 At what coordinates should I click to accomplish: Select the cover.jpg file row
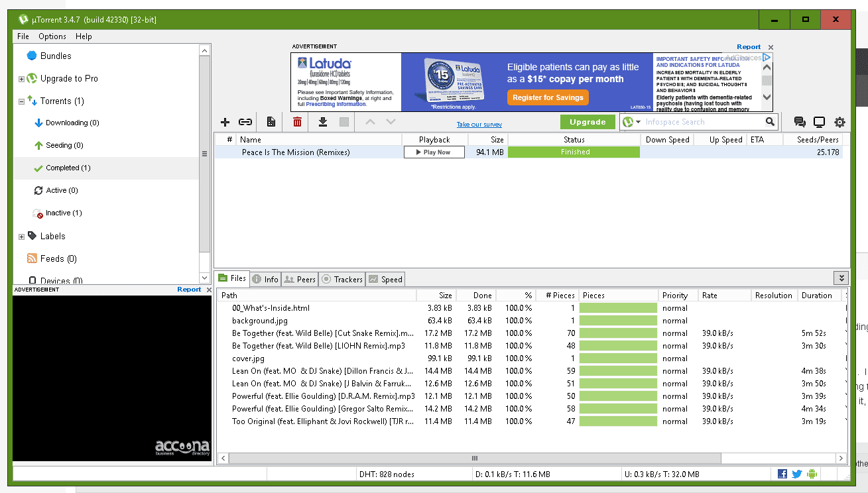coord(532,358)
